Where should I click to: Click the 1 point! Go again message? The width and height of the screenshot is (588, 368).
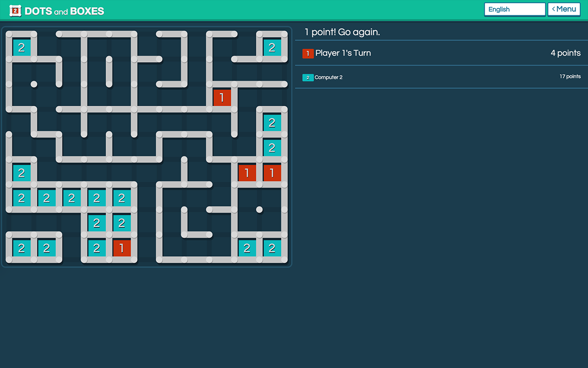tap(341, 32)
